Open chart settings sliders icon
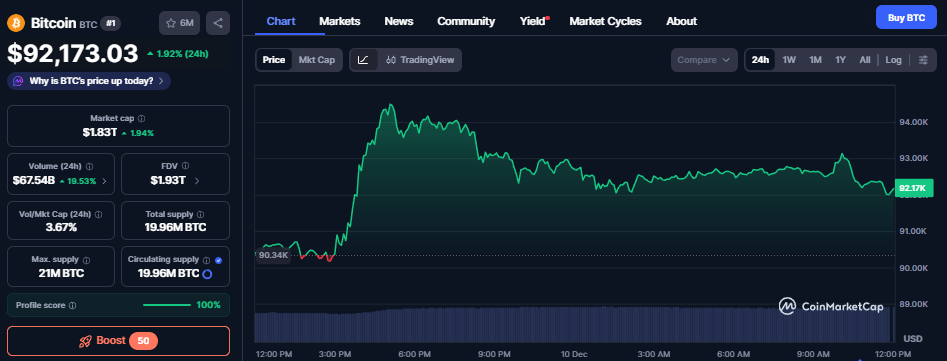 point(923,60)
